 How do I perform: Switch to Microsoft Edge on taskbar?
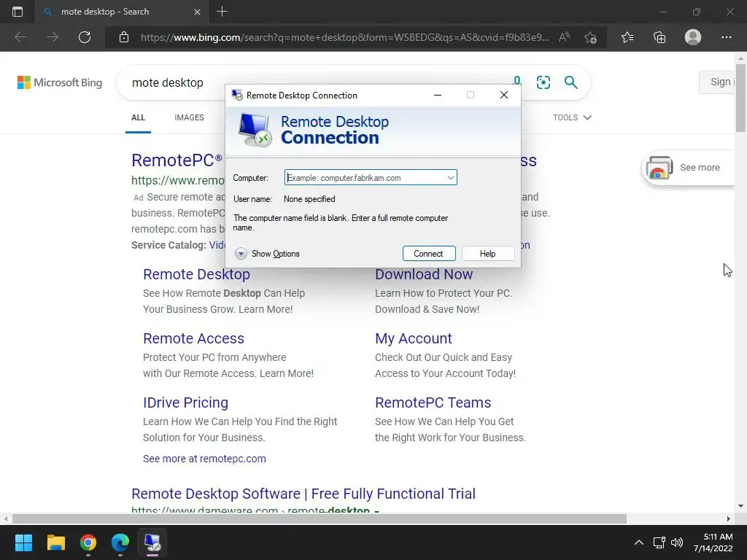(x=120, y=542)
